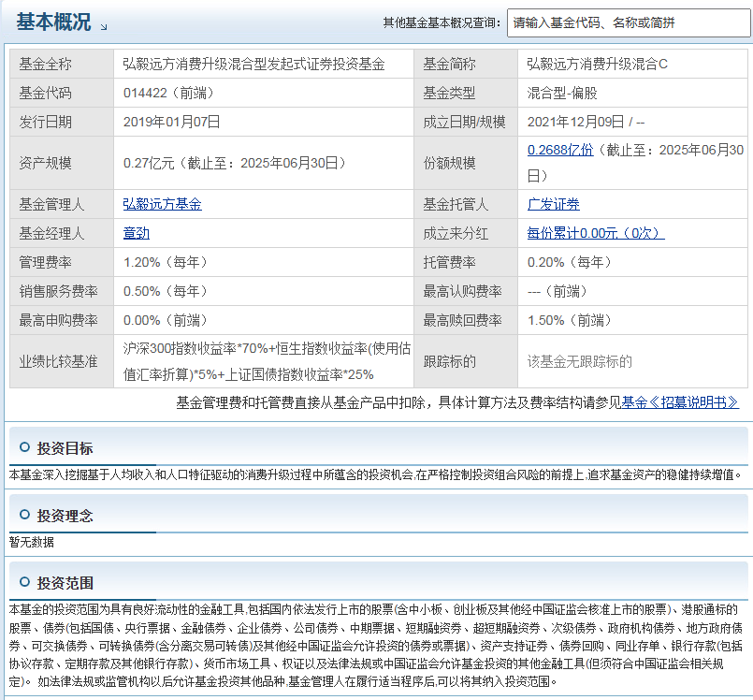Select the 投资范围 section heading
Image resolution: width=753 pixels, height=700 pixels.
coord(65,583)
